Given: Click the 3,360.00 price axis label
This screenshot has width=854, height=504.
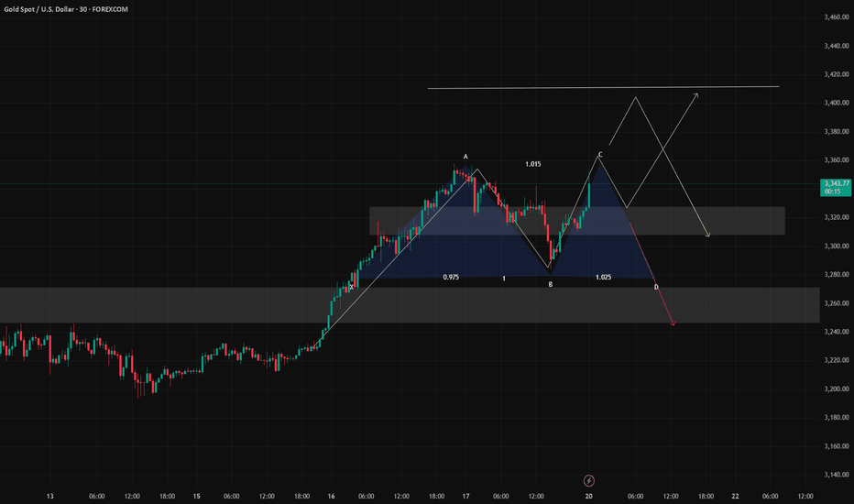Looking at the screenshot, I should pyautogui.click(x=836, y=160).
